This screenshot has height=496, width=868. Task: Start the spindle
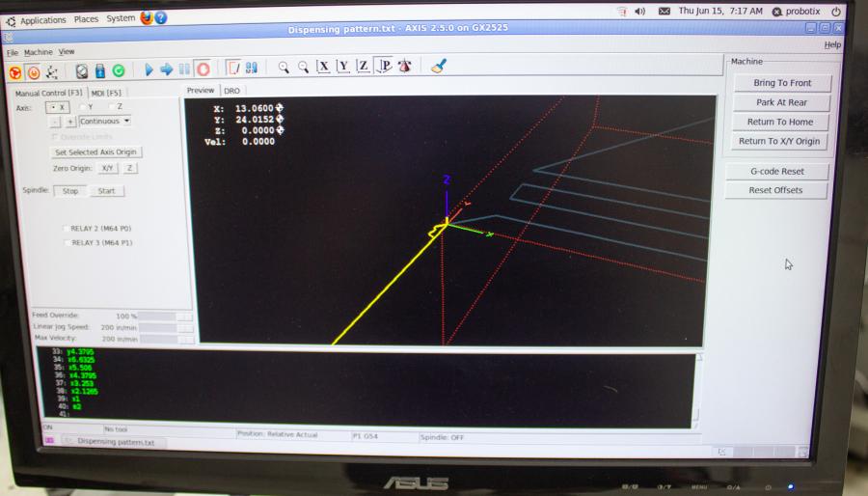[106, 191]
